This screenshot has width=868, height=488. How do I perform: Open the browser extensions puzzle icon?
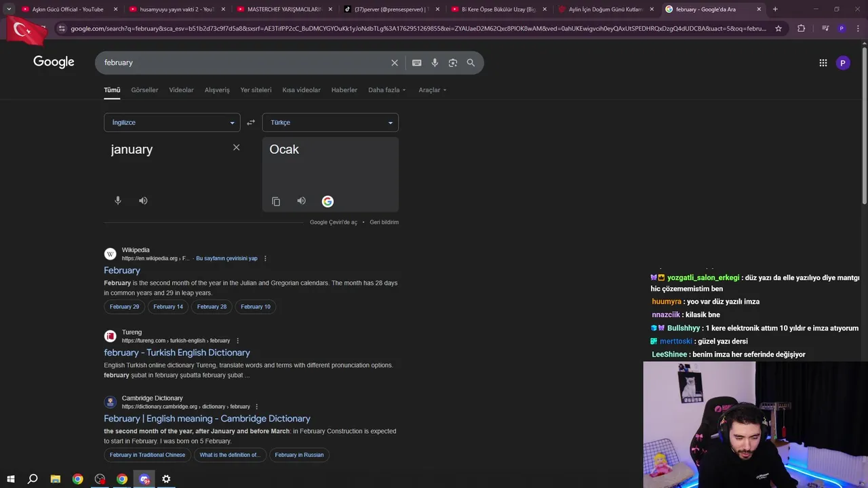click(x=801, y=28)
